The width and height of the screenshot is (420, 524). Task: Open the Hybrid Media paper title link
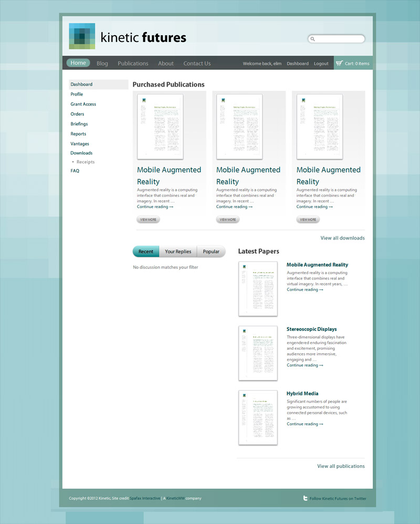click(x=302, y=393)
